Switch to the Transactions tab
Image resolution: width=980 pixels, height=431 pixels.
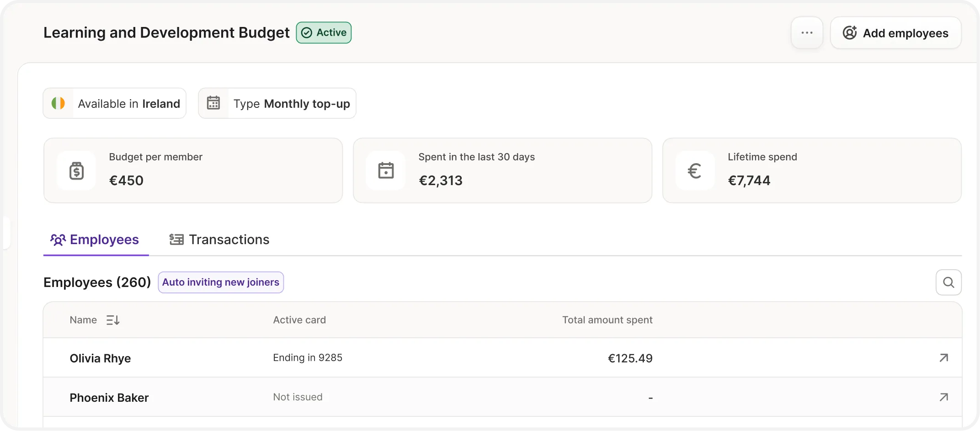(x=219, y=239)
